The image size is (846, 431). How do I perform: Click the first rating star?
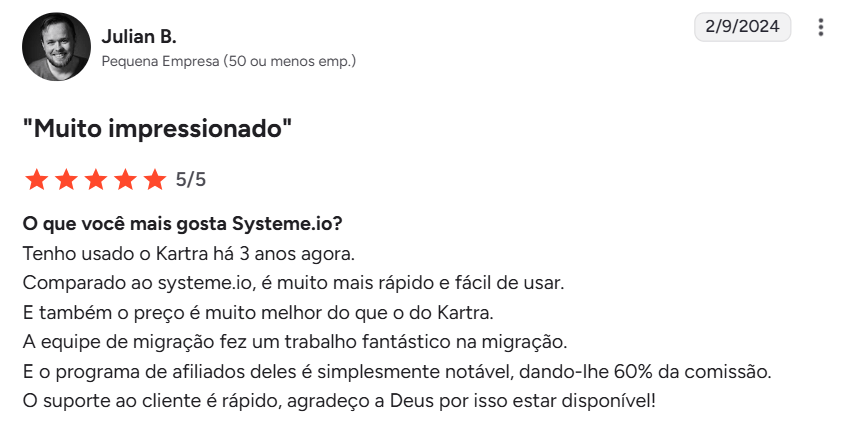tap(37, 180)
